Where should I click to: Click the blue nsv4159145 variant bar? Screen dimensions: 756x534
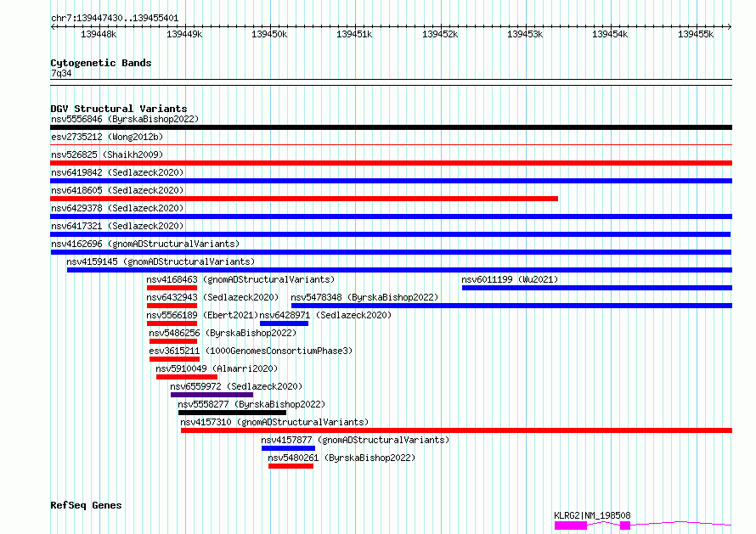pos(400,270)
